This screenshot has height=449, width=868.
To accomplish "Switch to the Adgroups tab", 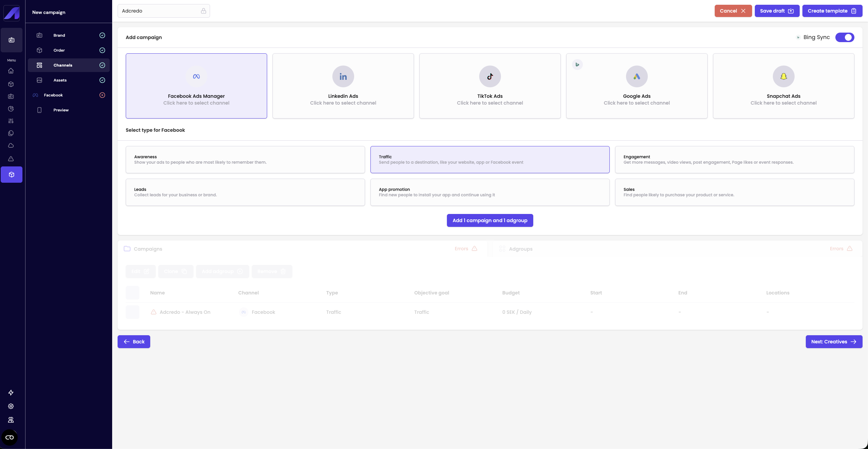I will (x=520, y=249).
